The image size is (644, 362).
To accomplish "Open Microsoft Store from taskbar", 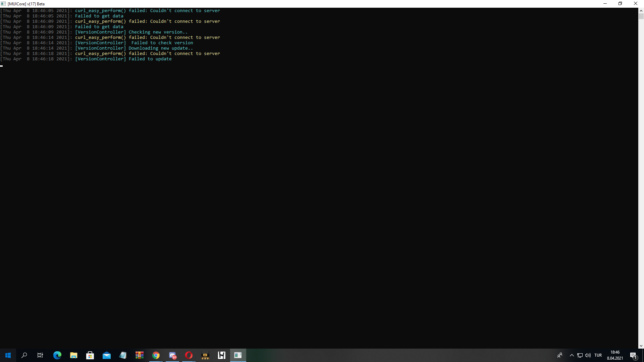I will [x=90, y=355].
